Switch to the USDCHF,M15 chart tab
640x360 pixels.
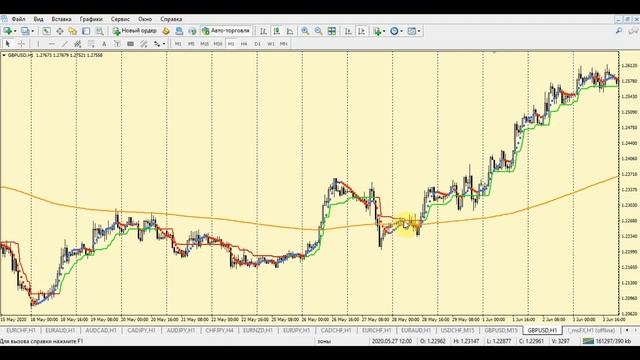(x=458, y=330)
